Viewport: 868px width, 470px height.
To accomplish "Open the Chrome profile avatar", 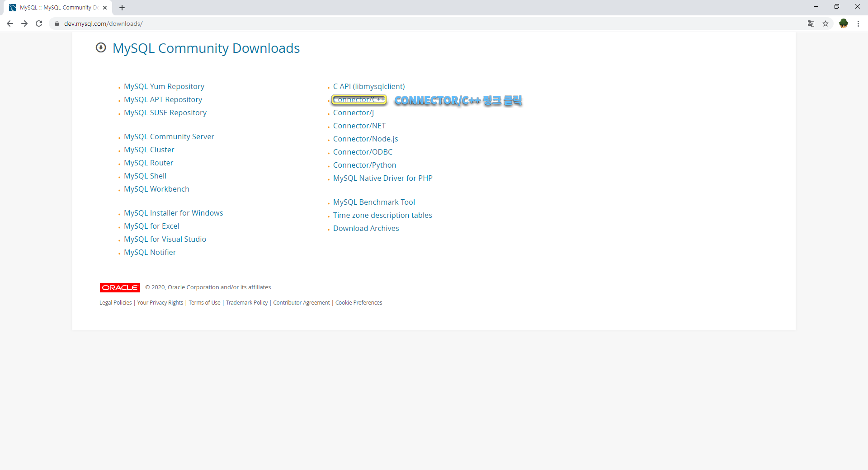I will tap(844, 23).
